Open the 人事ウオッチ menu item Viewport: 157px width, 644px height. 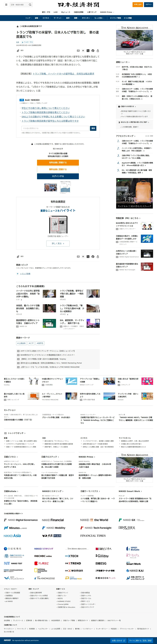92,12
